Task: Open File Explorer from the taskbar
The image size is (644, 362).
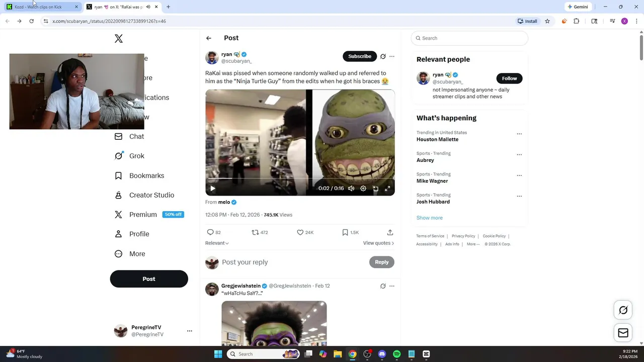Action: (x=338, y=354)
